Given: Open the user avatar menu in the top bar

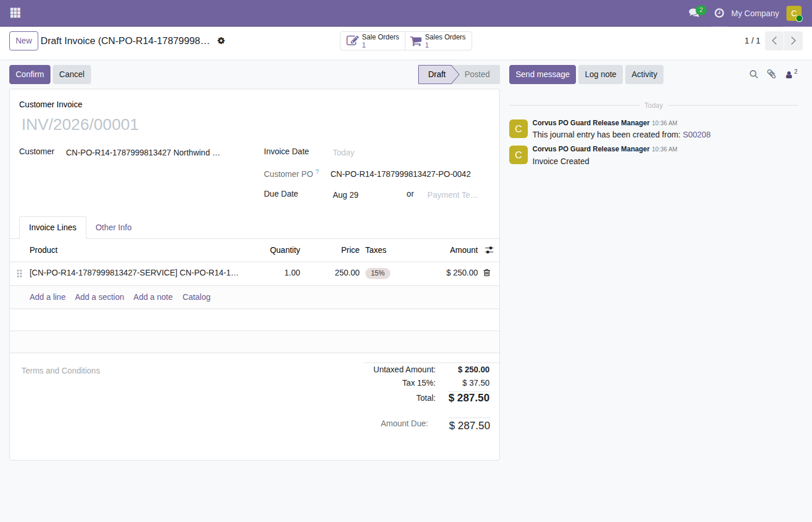Looking at the screenshot, I should click(794, 13).
